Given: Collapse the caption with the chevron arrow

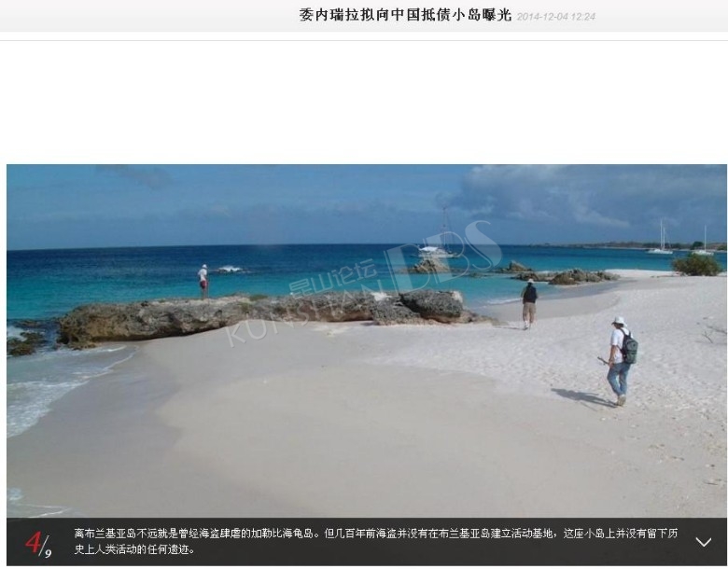Looking at the screenshot, I should (x=704, y=542).
